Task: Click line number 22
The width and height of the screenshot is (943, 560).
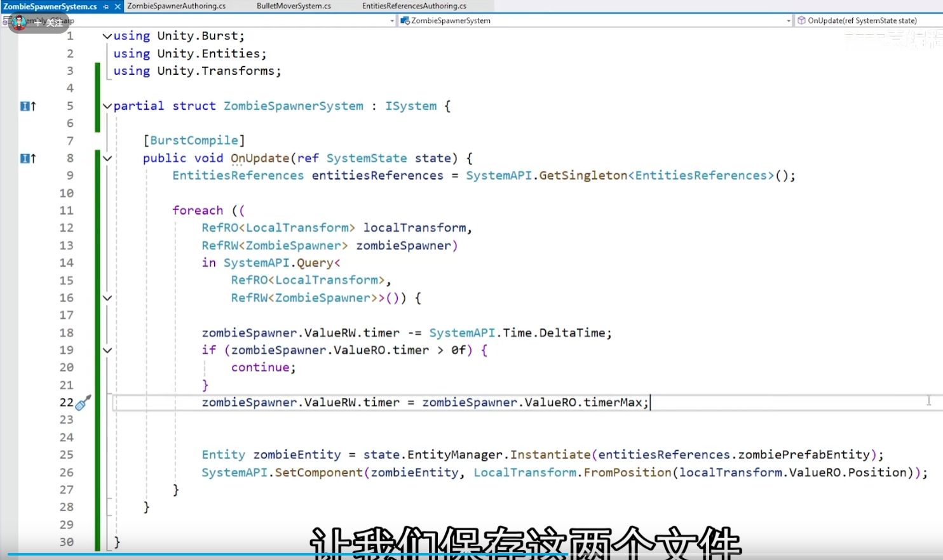Action: click(x=67, y=403)
